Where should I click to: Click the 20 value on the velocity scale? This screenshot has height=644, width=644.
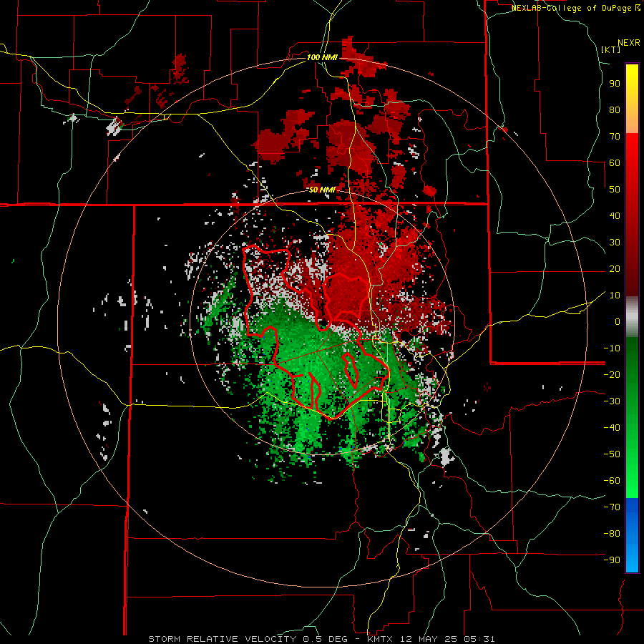pos(615,269)
